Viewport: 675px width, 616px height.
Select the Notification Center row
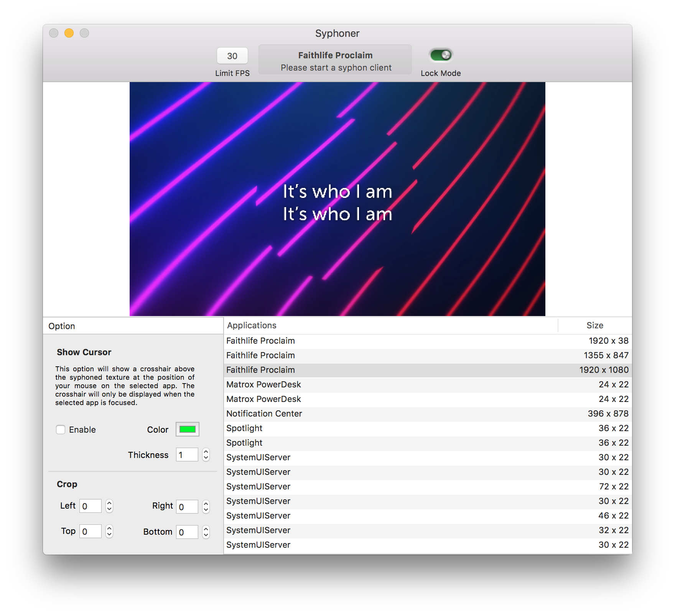tap(427, 414)
